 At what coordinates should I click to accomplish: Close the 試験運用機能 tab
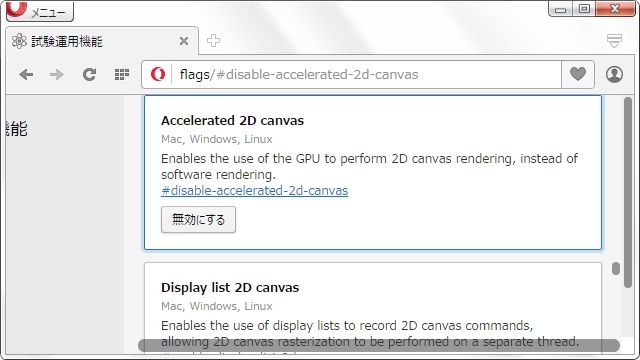coord(184,41)
